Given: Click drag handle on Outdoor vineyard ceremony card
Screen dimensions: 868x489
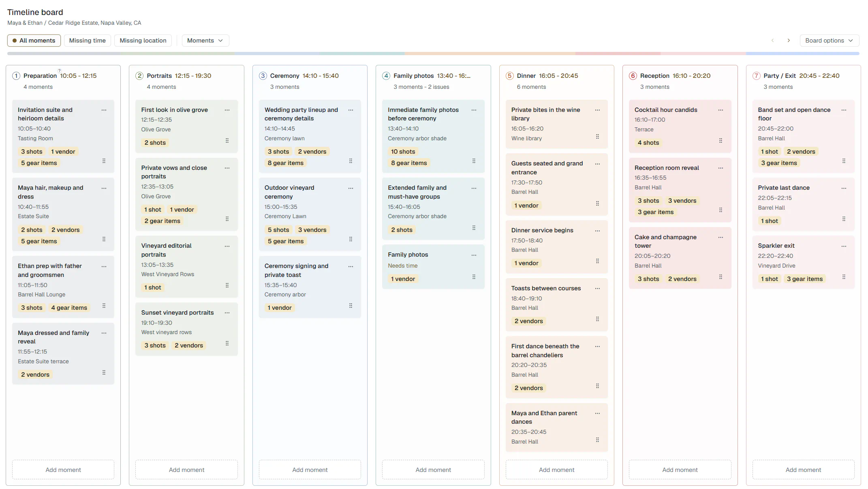Looking at the screenshot, I should click(351, 239).
